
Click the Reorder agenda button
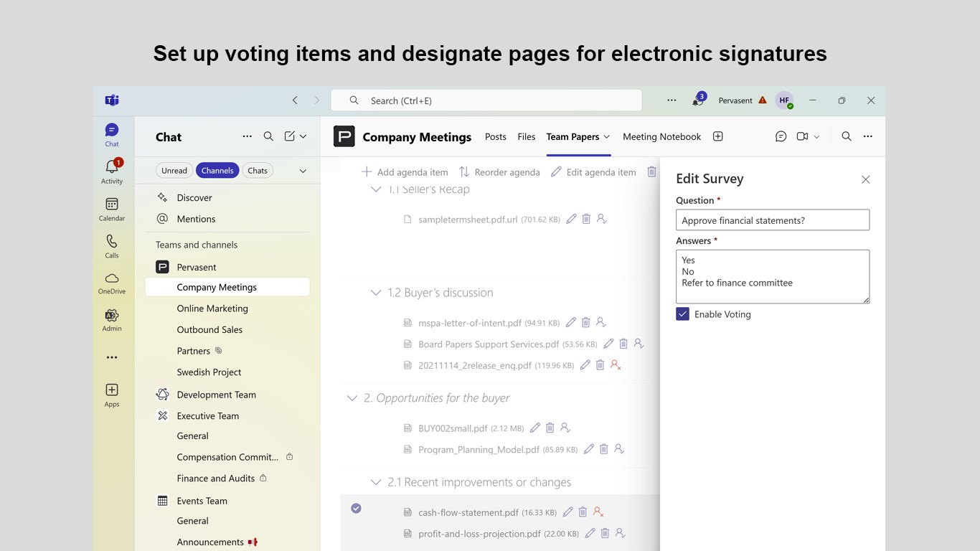pos(499,172)
